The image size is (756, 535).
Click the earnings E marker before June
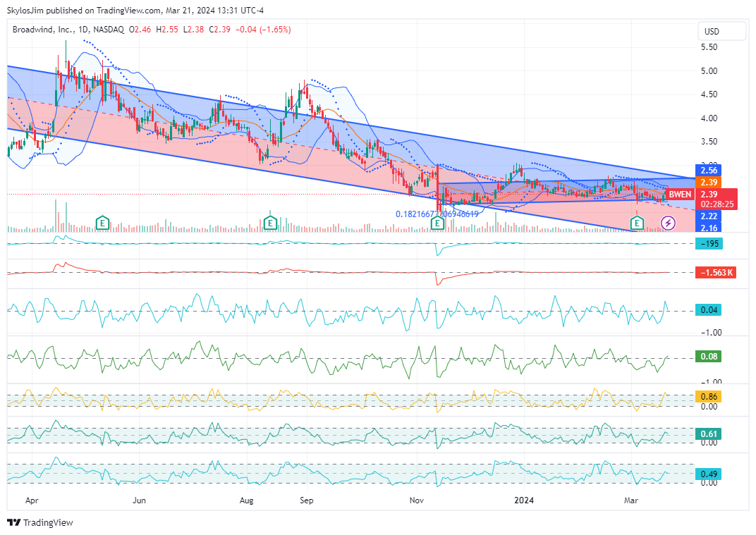click(x=102, y=223)
